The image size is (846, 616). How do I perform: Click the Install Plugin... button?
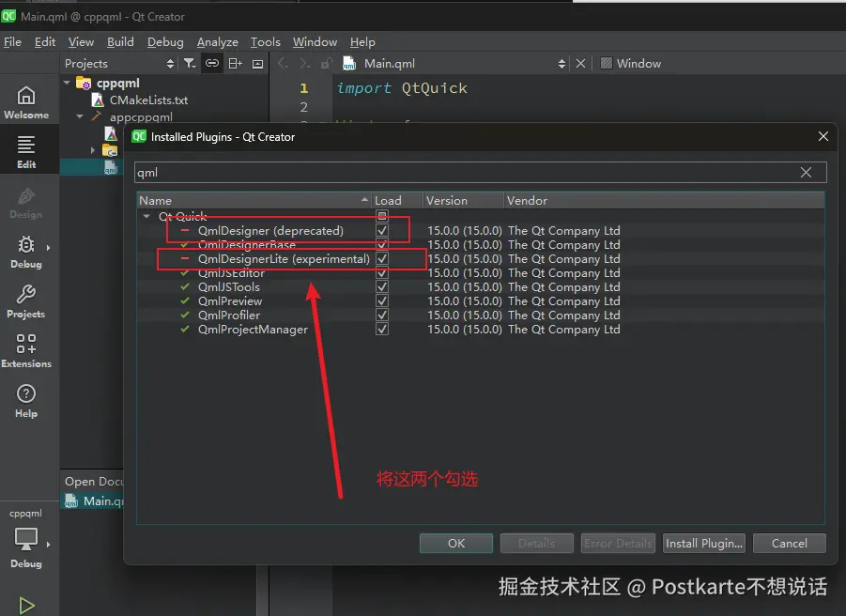tap(704, 543)
